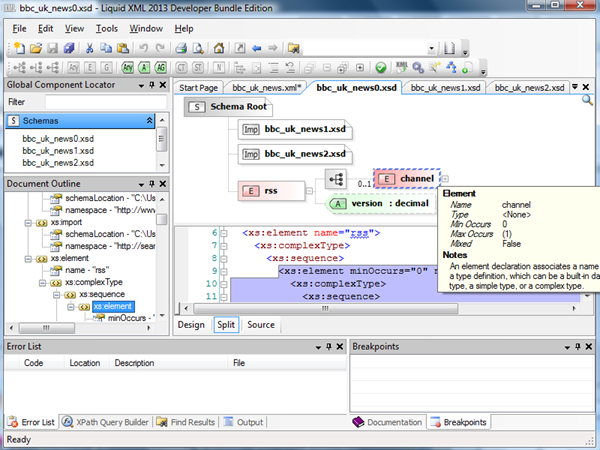The width and height of the screenshot is (600, 450).
Task: Collapse xs:import node in Document Outline
Action: pyautogui.click(x=28, y=223)
